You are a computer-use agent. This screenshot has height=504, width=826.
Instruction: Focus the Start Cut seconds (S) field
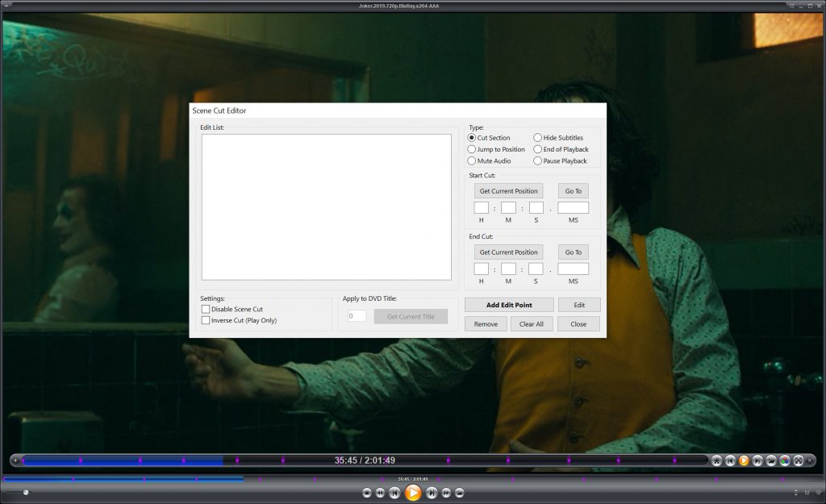536,207
